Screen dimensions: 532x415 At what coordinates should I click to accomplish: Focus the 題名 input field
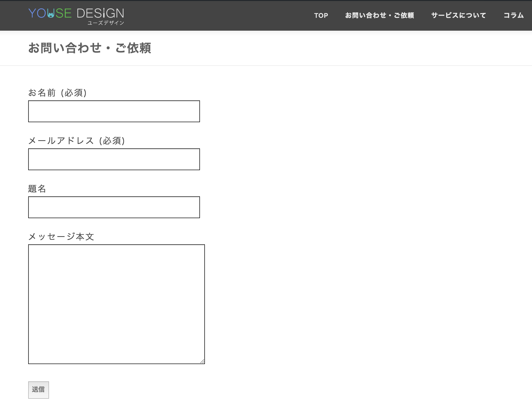(x=114, y=207)
